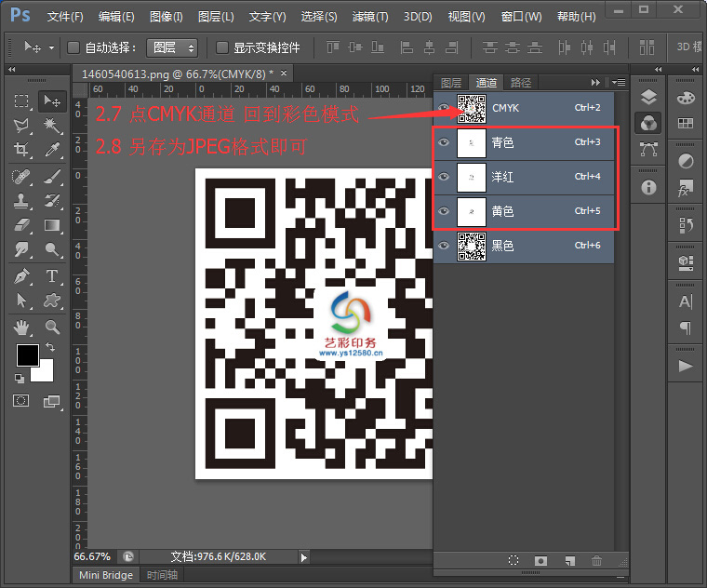
Task: Select the Crop tool
Action: [x=22, y=150]
